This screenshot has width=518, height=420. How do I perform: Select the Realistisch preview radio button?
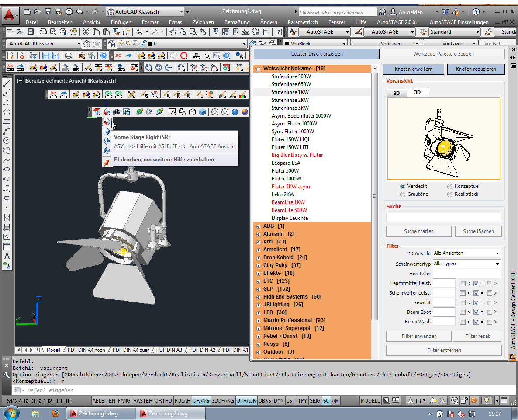(x=450, y=194)
